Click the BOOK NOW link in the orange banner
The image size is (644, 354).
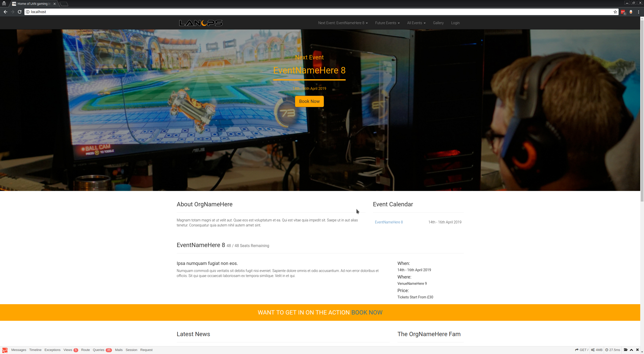pos(367,312)
